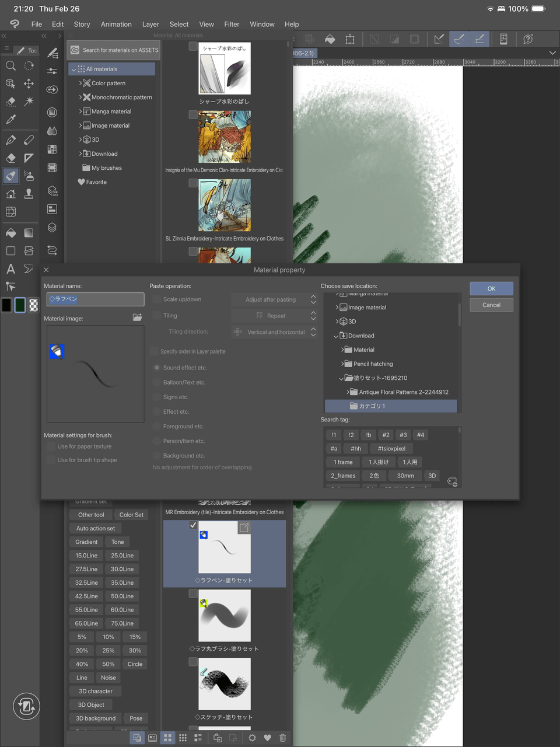
Task: Click the smartphone connect icon in command bar
Action: point(503,39)
